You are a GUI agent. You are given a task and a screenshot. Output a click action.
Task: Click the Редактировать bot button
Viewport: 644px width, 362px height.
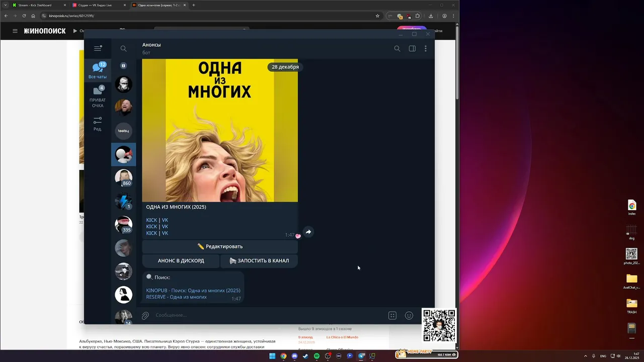[220, 246]
